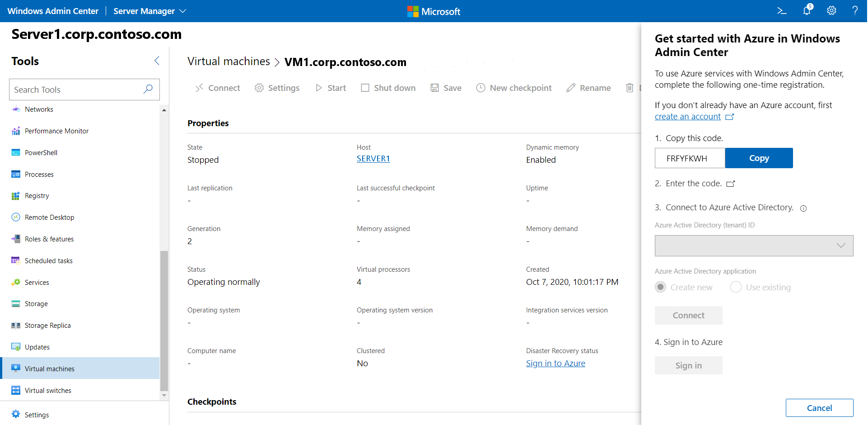Open the Services tool
Image resolution: width=868 pixels, height=425 pixels.
click(37, 282)
